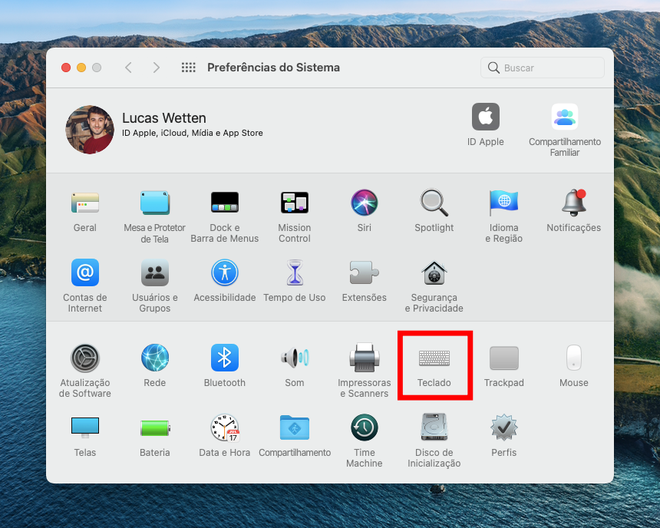
Task: Click the Buscar search field
Action: pos(542,68)
